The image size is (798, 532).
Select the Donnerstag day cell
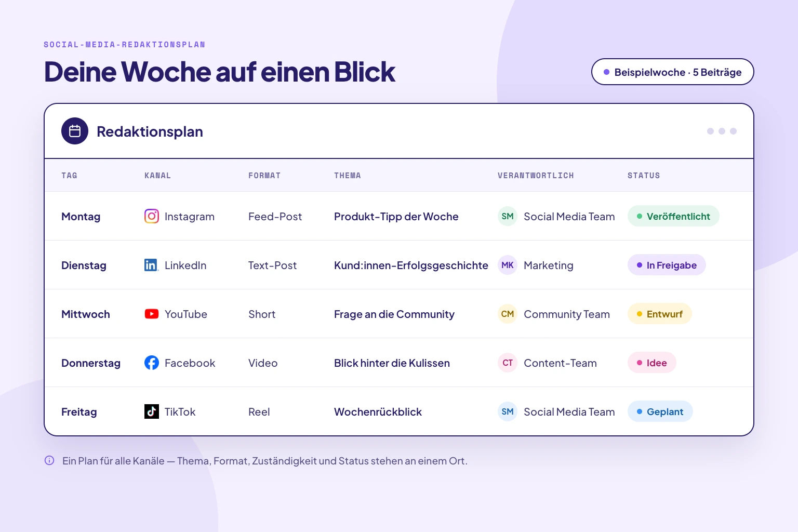coord(91,363)
